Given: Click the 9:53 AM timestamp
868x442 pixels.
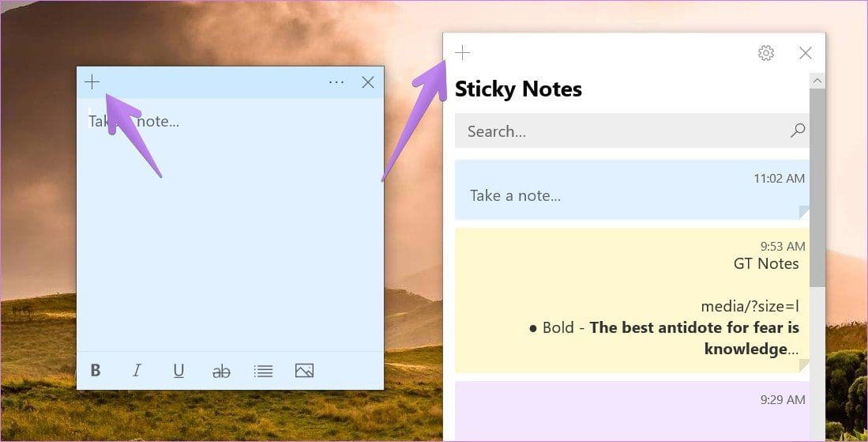Looking at the screenshot, I should pos(782,247).
